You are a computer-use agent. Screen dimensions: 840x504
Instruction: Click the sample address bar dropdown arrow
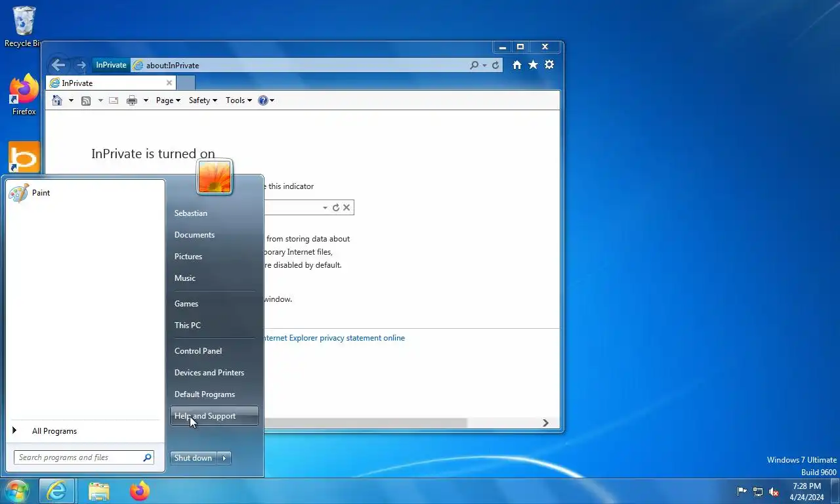[325, 207]
